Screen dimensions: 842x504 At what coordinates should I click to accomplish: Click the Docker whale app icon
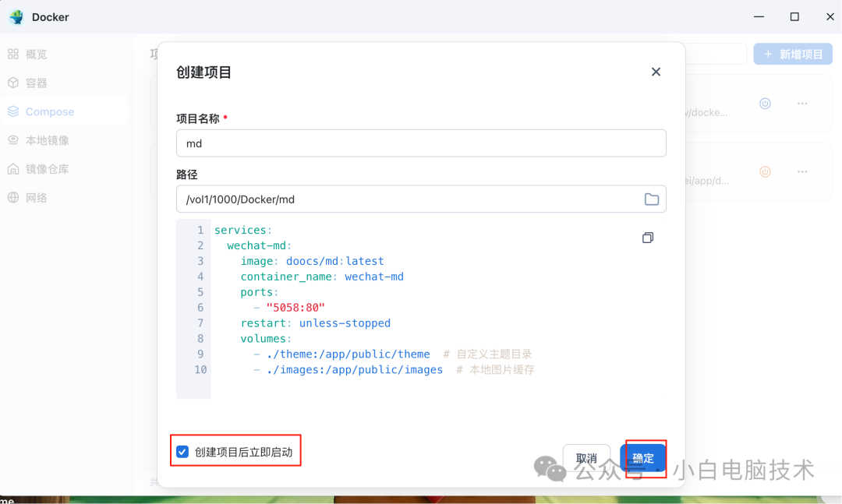click(16, 16)
